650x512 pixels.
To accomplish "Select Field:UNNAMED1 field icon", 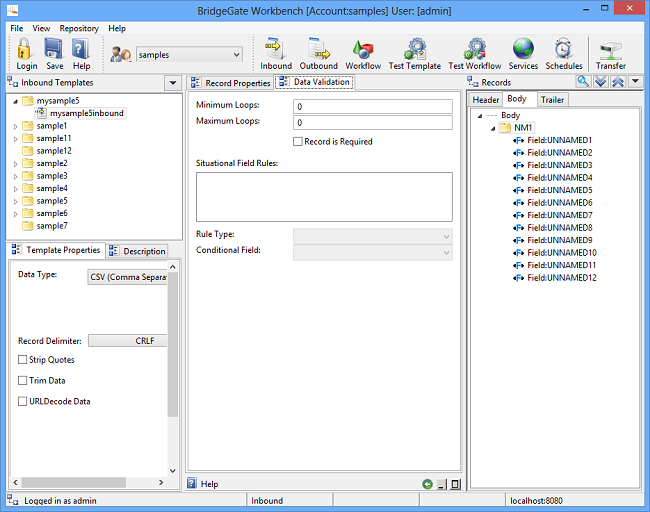I will [519, 141].
